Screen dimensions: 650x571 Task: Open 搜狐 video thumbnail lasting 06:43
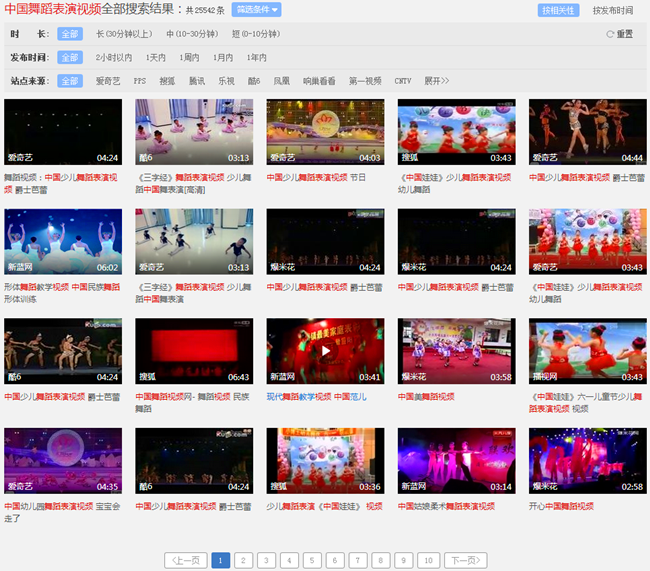[x=194, y=351]
